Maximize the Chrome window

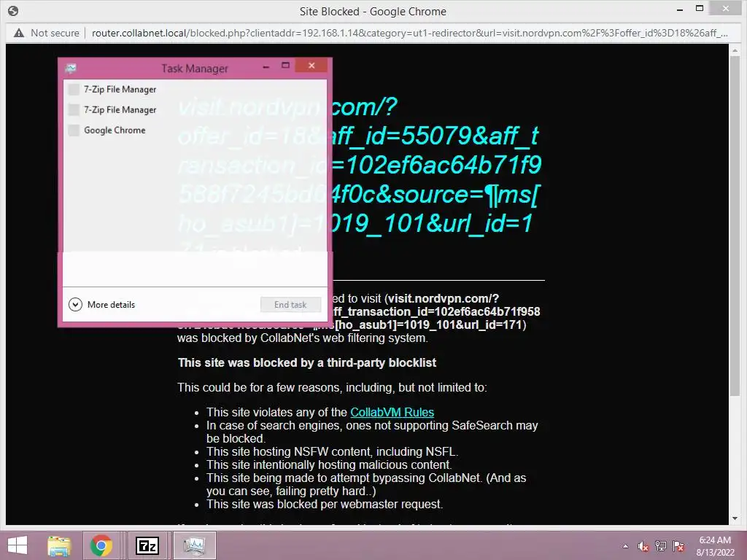pos(700,8)
